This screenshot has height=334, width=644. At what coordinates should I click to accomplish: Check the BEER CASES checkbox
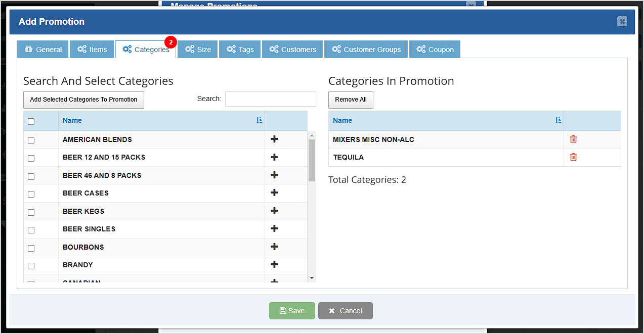[31, 194]
